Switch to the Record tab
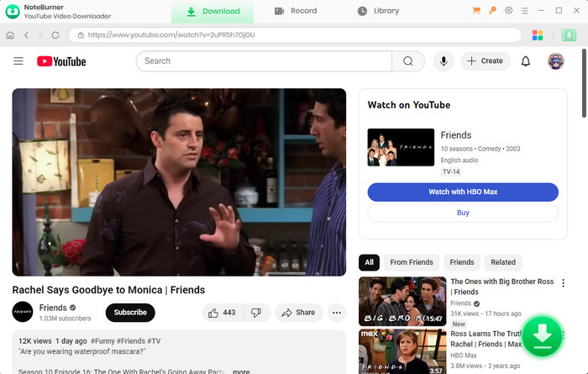 pyautogui.click(x=296, y=11)
